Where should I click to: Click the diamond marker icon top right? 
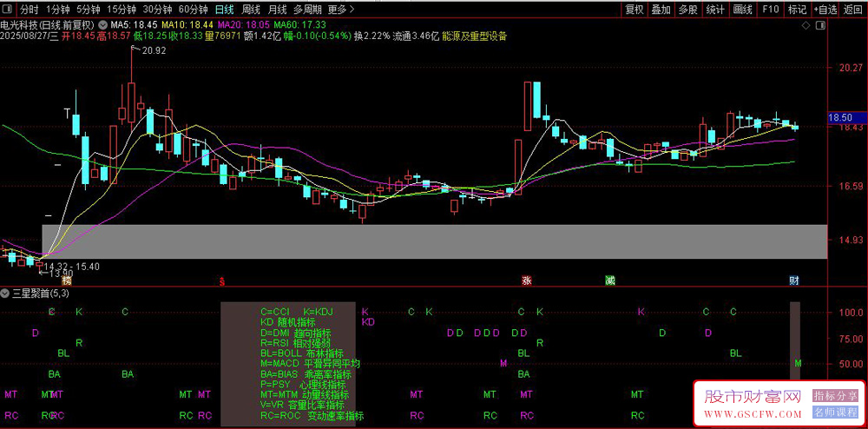(x=806, y=26)
